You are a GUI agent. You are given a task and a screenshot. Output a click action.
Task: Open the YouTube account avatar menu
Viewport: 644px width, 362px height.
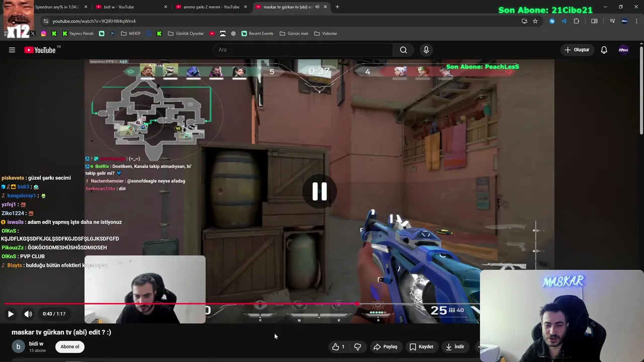623,50
